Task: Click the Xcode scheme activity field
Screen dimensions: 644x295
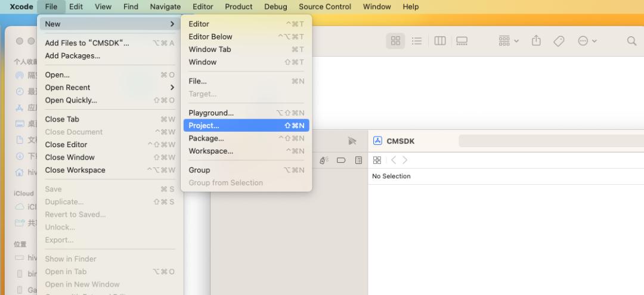Action: 551,141
